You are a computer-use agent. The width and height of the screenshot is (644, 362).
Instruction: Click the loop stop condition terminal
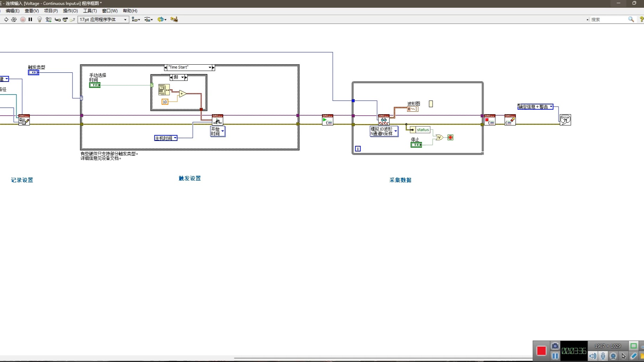coord(450,137)
